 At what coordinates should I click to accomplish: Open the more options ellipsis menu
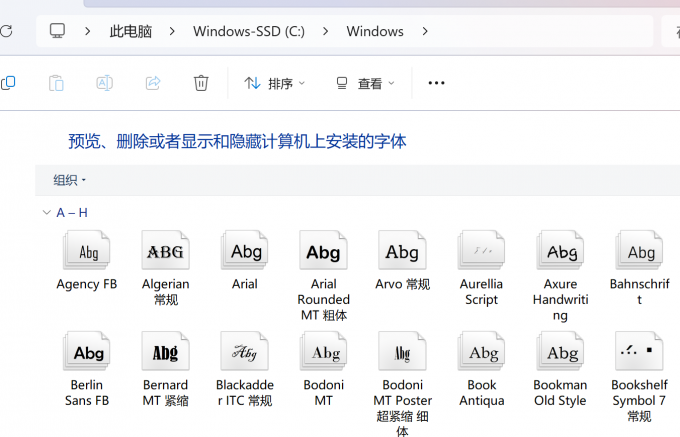pos(436,83)
